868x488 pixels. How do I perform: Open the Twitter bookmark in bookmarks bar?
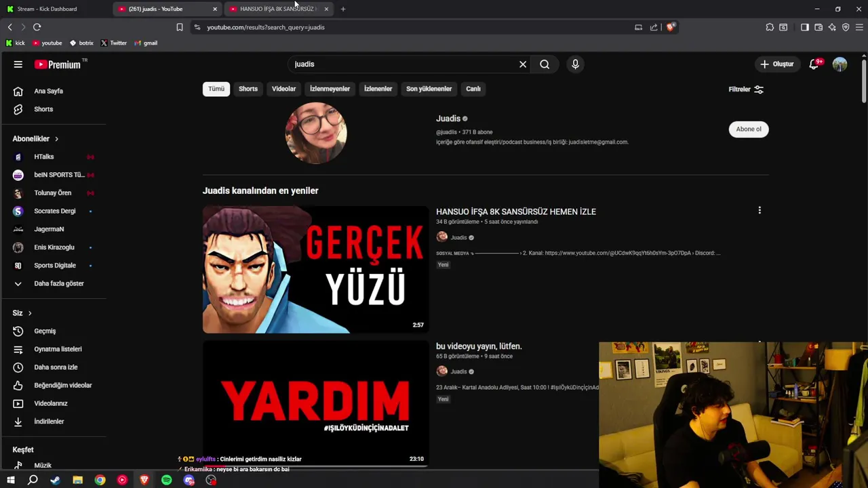[113, 43]
